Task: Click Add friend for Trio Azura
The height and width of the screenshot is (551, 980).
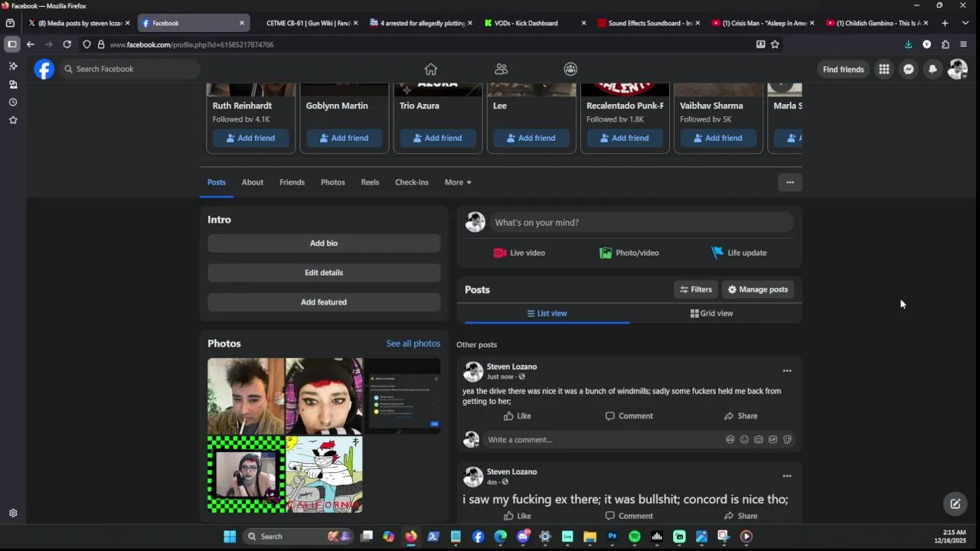Action: pyautogui.click(x=437, y=138)
